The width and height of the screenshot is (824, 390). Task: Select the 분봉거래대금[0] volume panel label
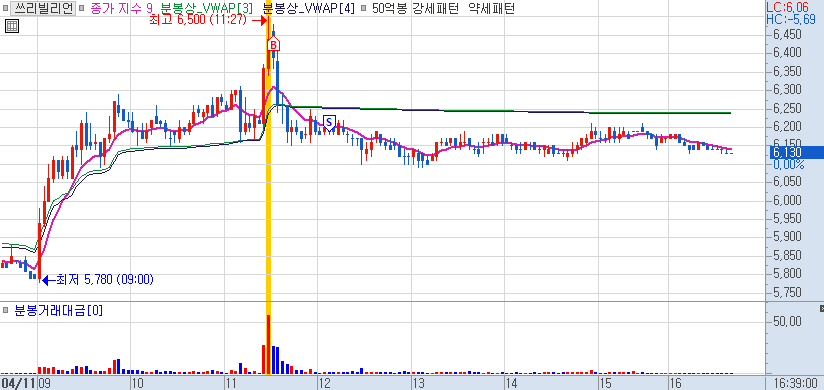(x=58, y=311)
